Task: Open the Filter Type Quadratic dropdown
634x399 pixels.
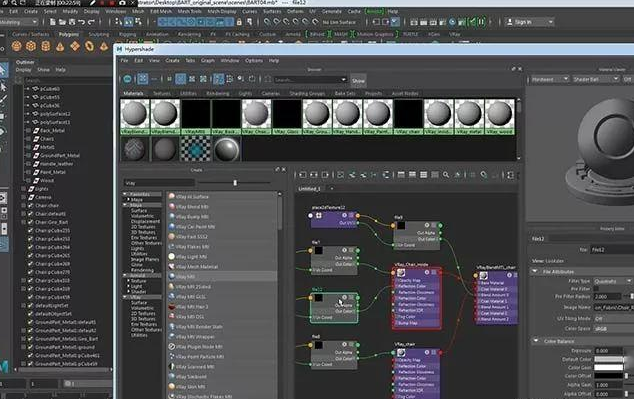Action: tap(613, 281)
